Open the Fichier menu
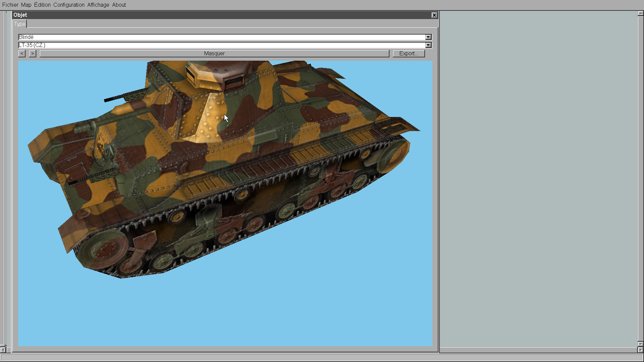This screenshot has height=362, width=644. [10, 5]
